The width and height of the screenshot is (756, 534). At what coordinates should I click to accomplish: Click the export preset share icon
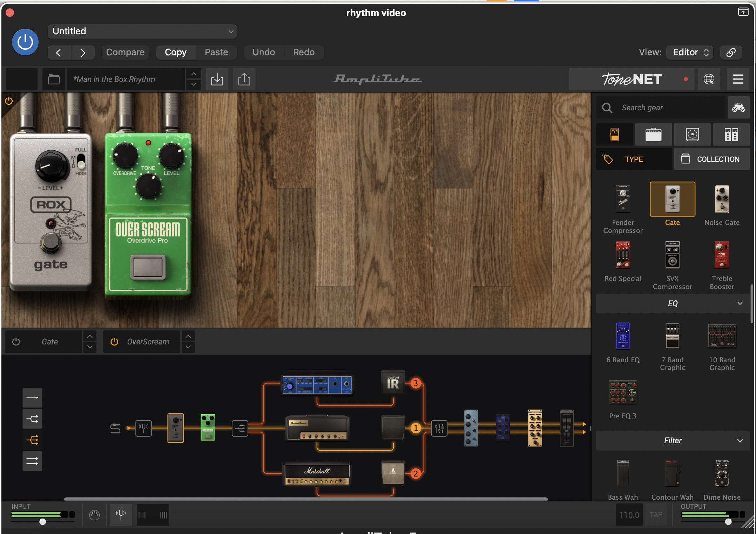click(x=244, y=79)
